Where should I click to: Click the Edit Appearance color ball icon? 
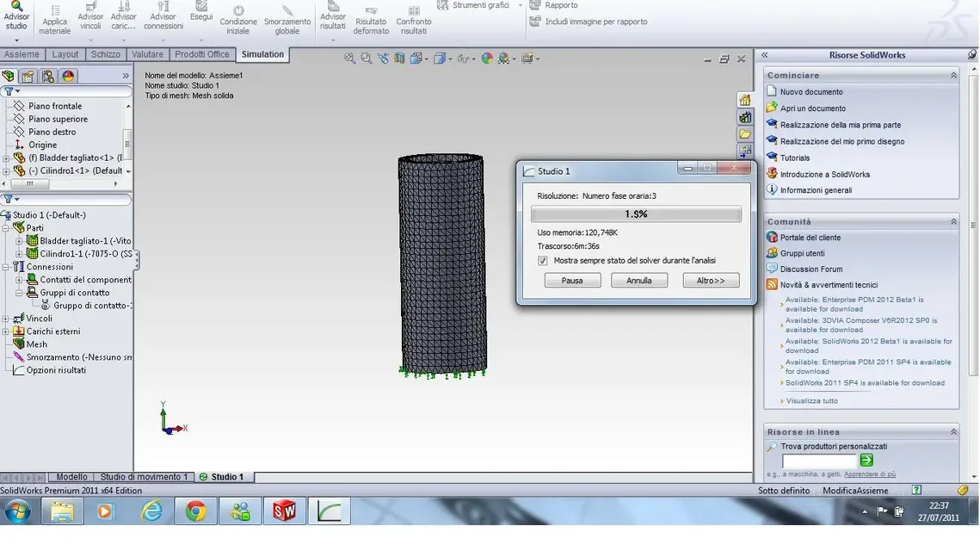pos(487,59)
